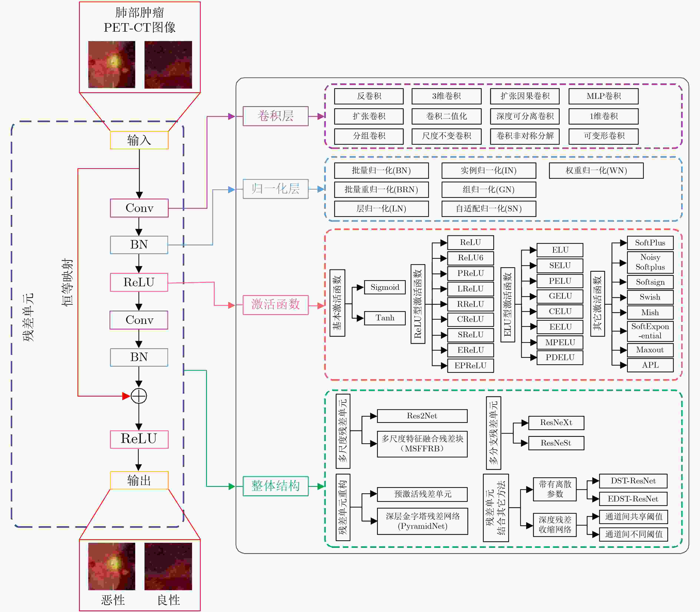This screenshot has width=700, height=612.
Task: Select the Sigmoid box
Action: pyautogui.click(x=385, y=287)
